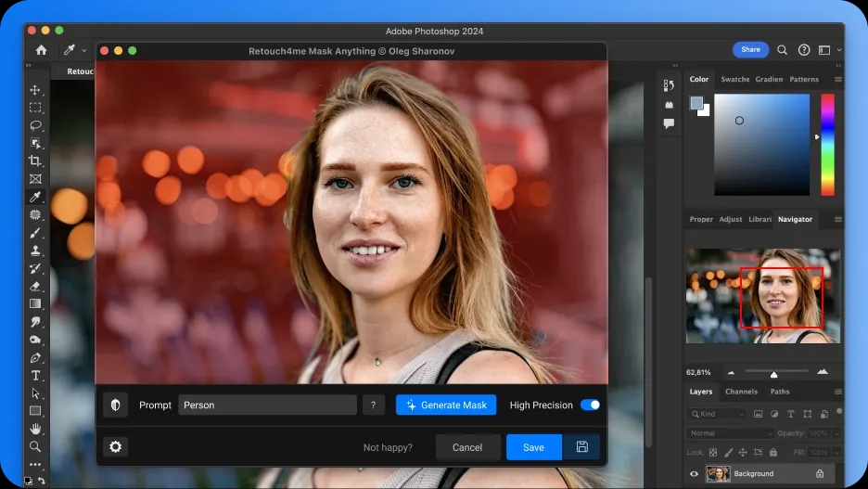Open plugin settings gear
The height and width of the screenshot is (489, 868).
click(115, 447)
